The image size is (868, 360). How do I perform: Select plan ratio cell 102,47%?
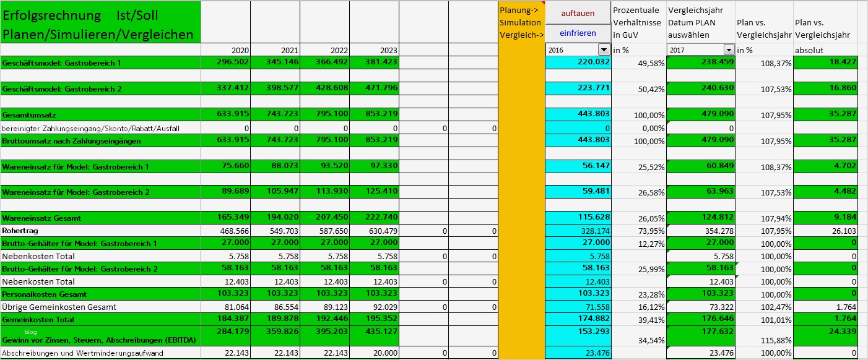pyautogui.click(x=765, y=307)
